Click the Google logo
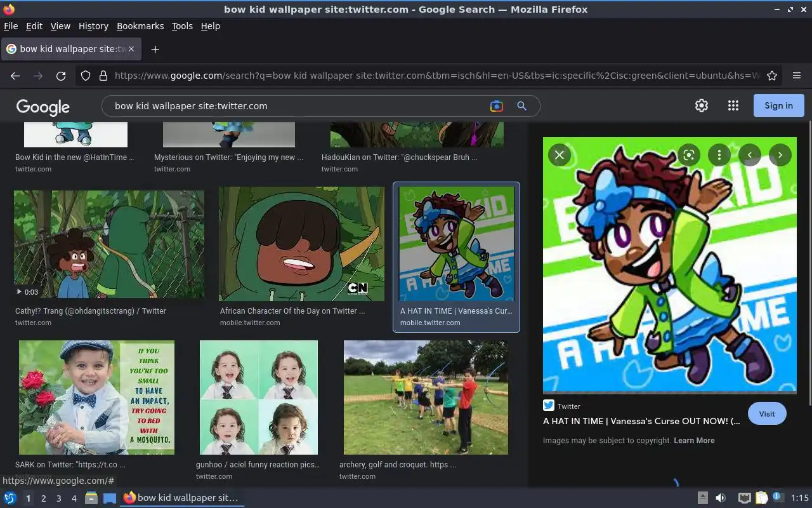 click(x=43, y=107)
